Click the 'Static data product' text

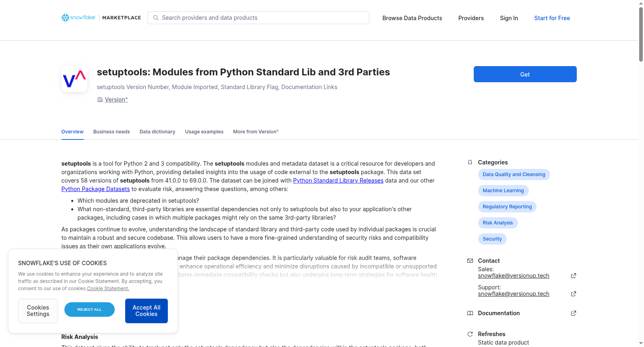504,343
